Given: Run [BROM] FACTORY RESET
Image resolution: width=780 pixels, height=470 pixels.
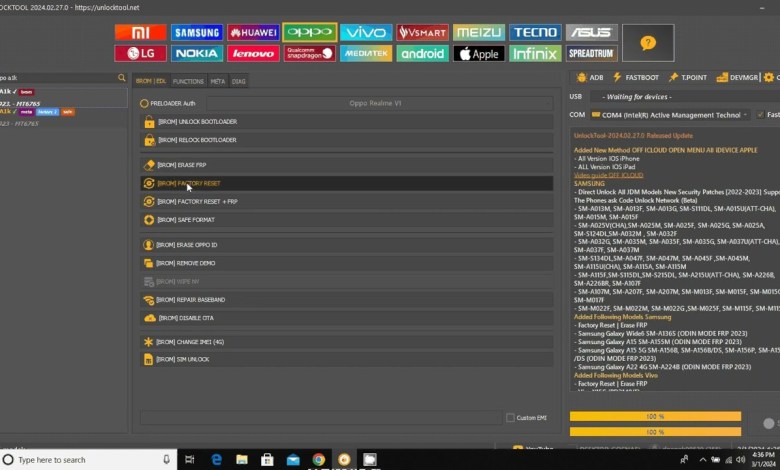Looking at the screenshot, I should [x=347, y=184].
